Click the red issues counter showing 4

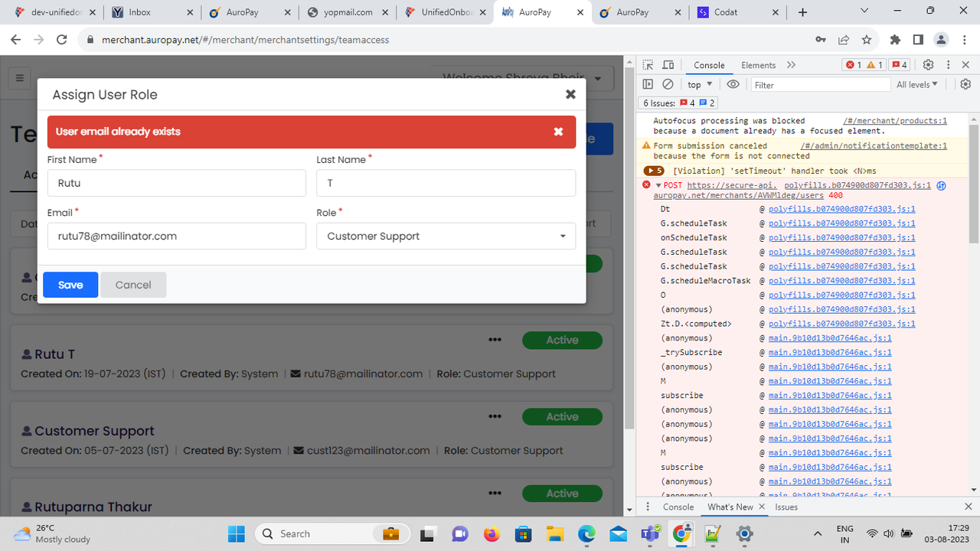point(900,65)
